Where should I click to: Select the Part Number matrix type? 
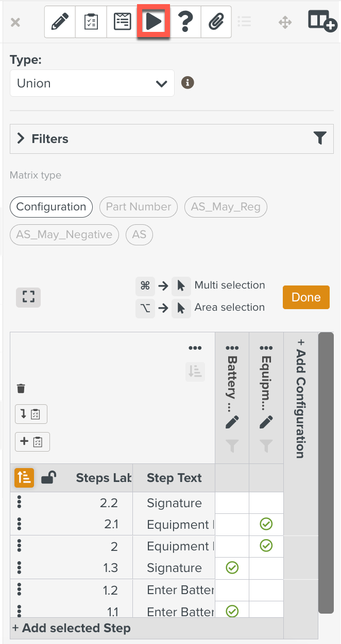point(138,207)
